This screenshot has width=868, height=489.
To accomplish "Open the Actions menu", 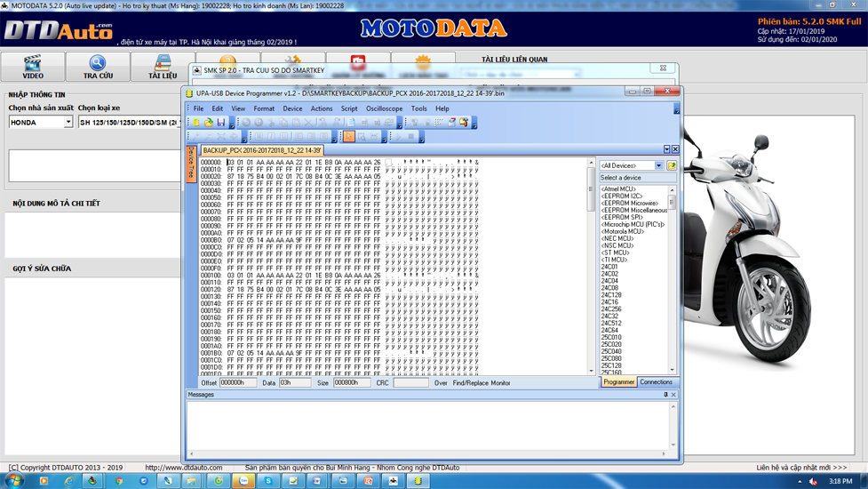I will (x=321, y=108).
